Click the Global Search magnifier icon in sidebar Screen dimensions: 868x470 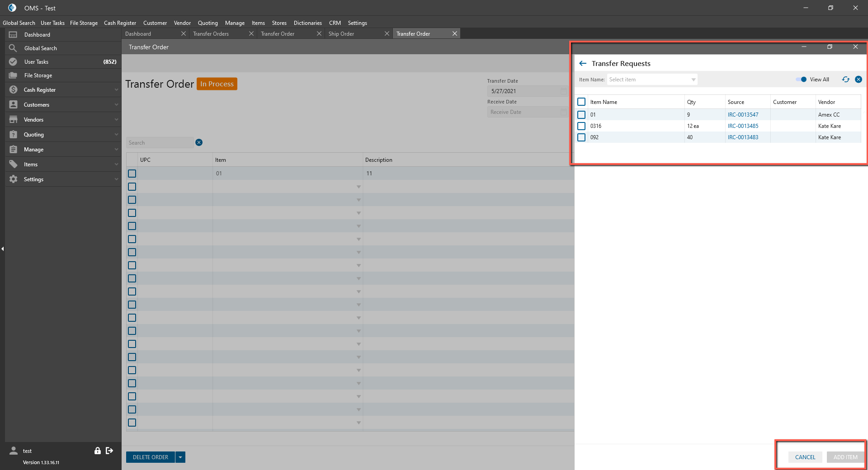(x=13, y=48)
